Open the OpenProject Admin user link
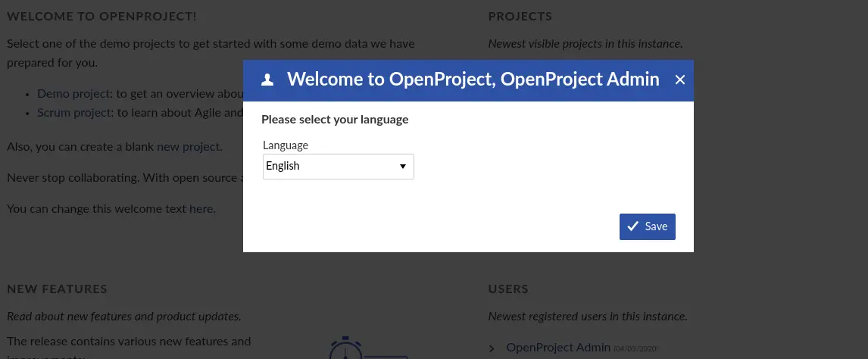This screenshot has width=868, height=359. pos(558,348)
